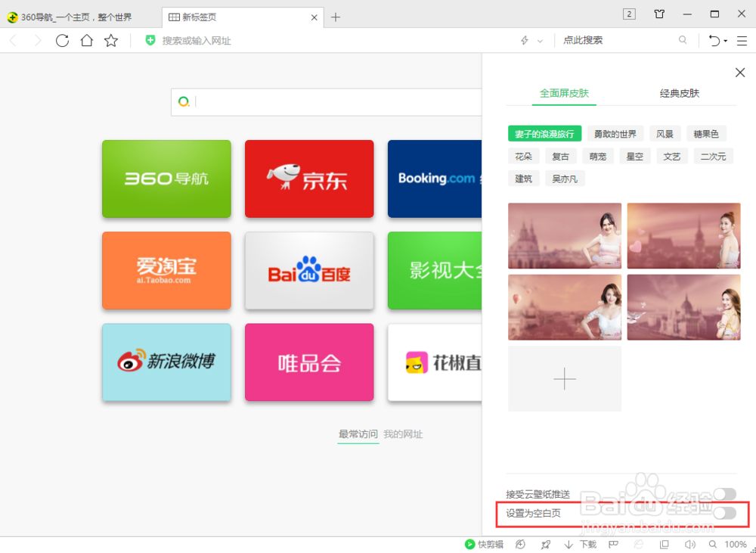756x553 pixels.
Task: Open the skin shirt icon in title bar
Action: (x=659, y=14)
